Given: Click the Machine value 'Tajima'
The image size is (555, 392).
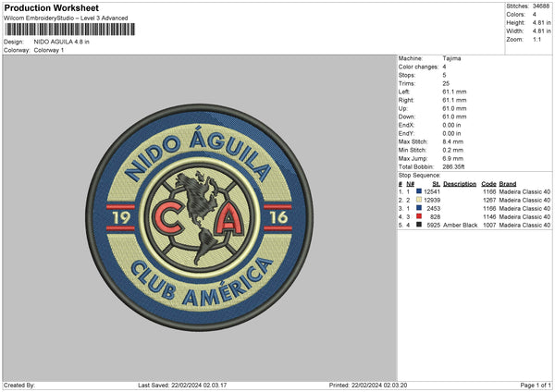Looking at the screenshot, I should tap(451, 58).
